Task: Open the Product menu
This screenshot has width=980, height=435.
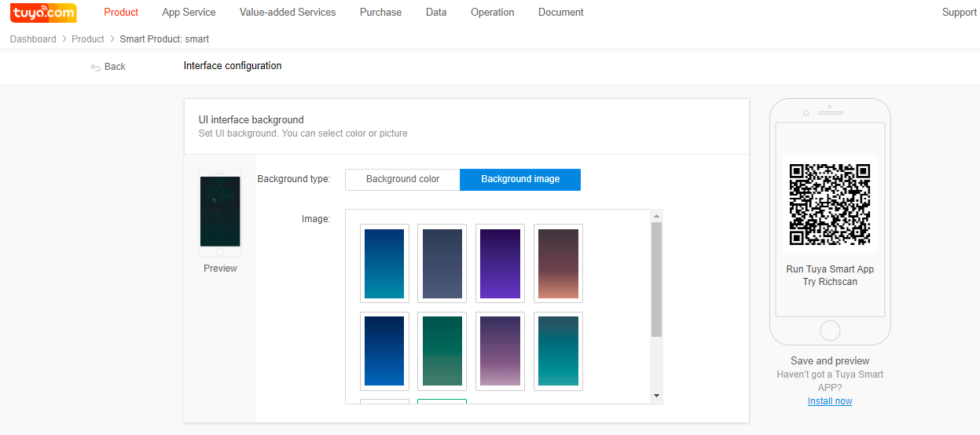Action: (121, 13)
